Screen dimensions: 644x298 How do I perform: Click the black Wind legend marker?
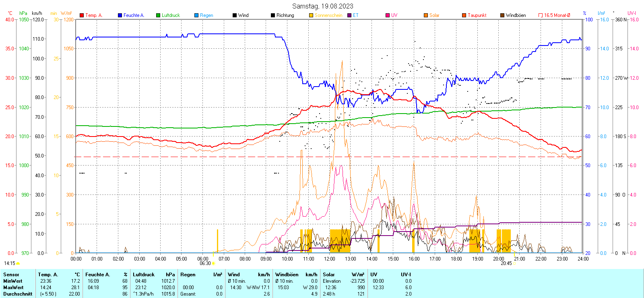[x=235, y=15]
